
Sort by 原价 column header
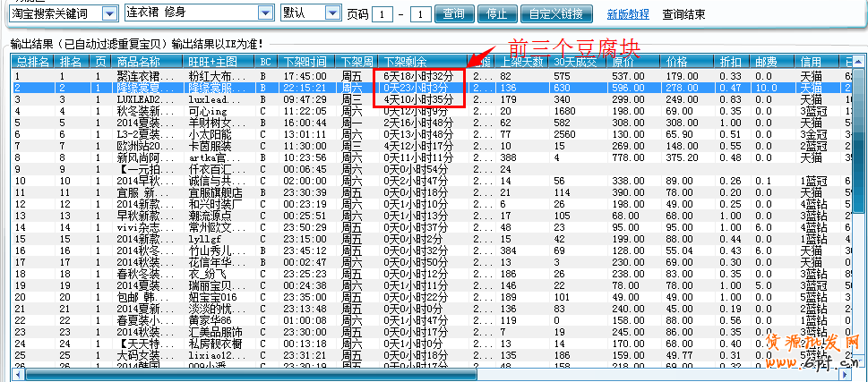click(632, 62)
